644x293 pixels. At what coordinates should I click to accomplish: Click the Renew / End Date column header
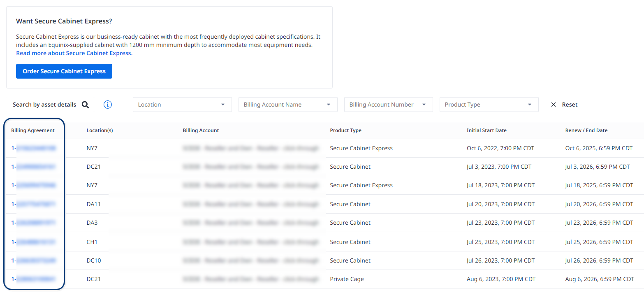586,130
